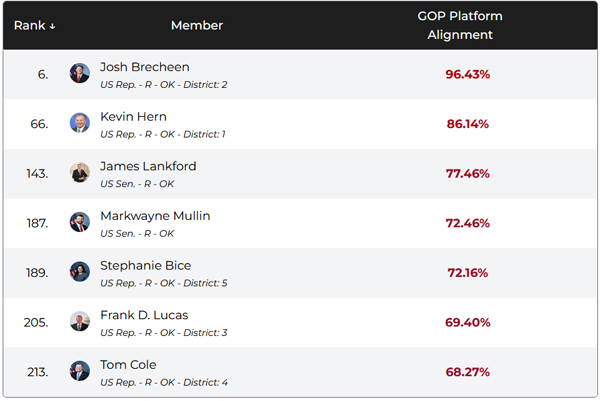600x401 pixels.
Task: Click James Lankford's avatar image
Action: (80, 173)
